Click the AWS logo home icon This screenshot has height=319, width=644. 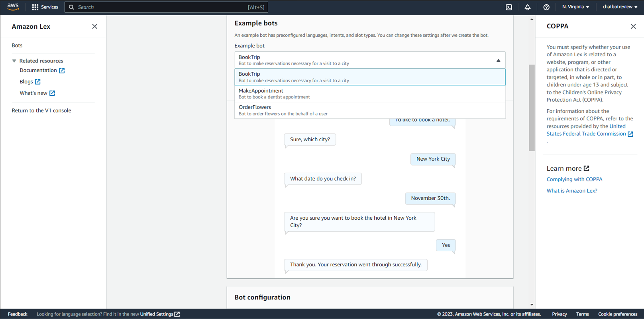tap(13, 7)
